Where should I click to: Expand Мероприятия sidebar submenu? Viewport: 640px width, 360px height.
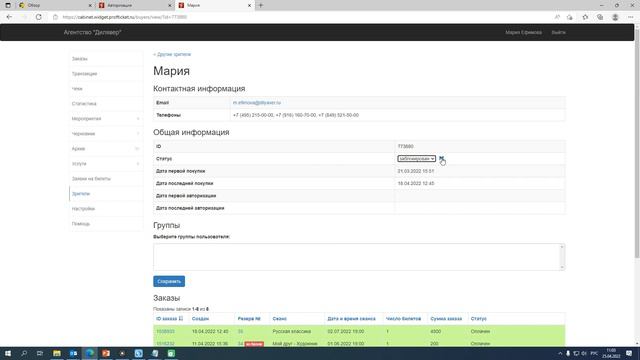pos(106,119)
